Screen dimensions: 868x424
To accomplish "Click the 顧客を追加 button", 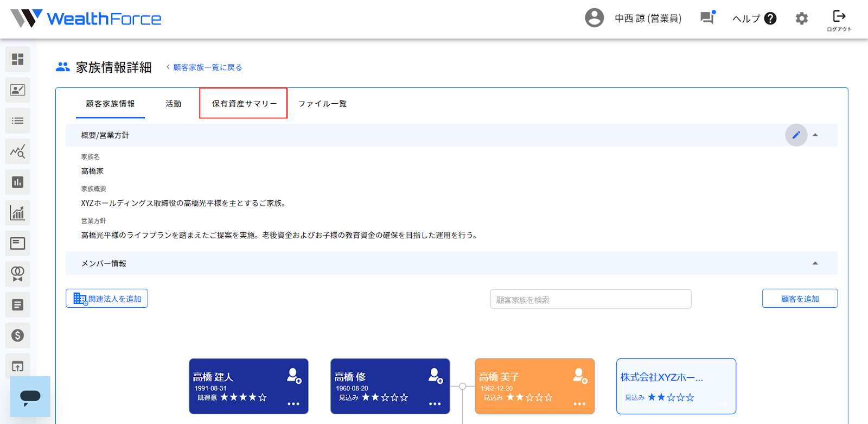I will (x=800, y=299).
